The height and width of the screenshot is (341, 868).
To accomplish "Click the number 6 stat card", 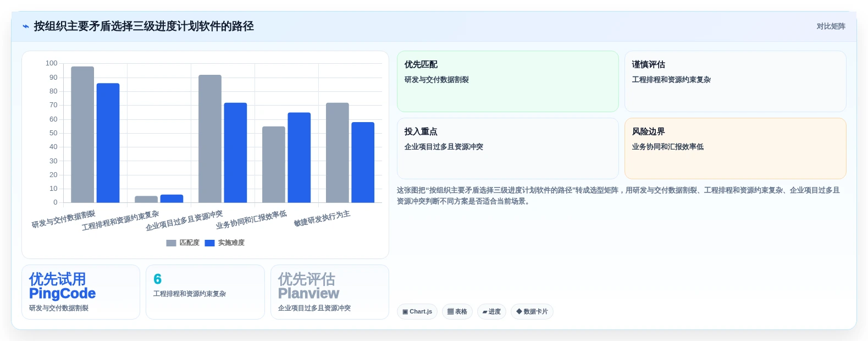I will click(205, 292).
